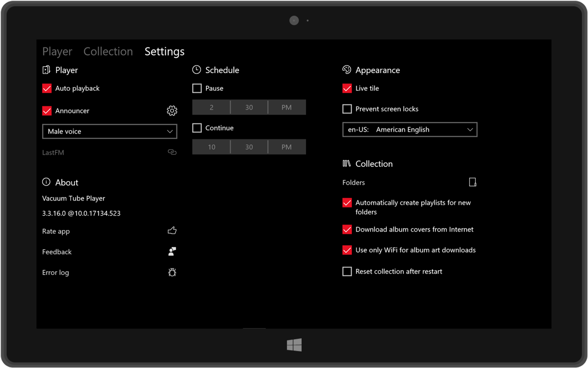Enable the Continue schedule checkbox

pyautogui.click(x=197, y=128)
